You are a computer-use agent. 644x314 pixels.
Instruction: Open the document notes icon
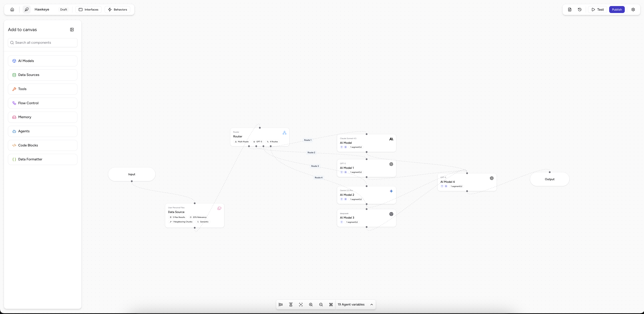pos(570,9)
